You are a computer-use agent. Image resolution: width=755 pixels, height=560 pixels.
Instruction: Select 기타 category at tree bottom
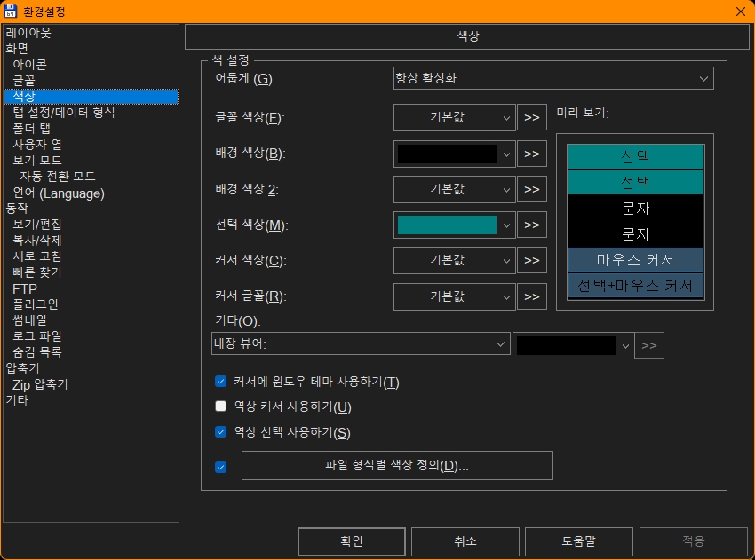click(17, 399)
